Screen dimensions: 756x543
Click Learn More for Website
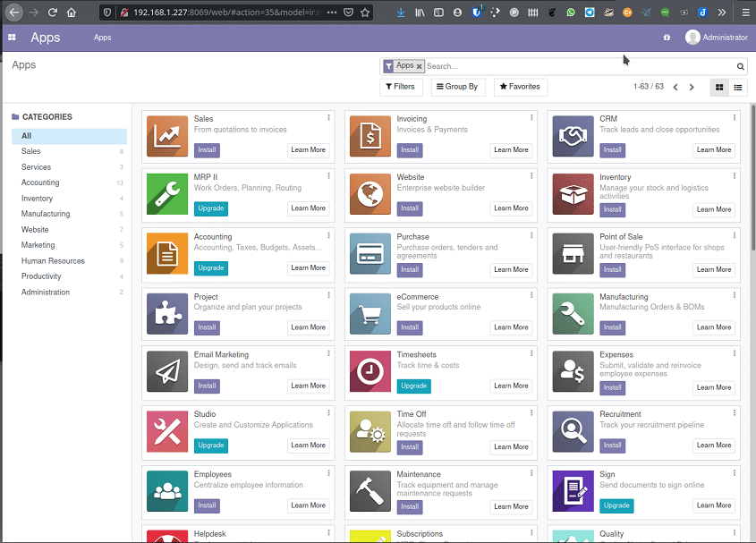511,208
